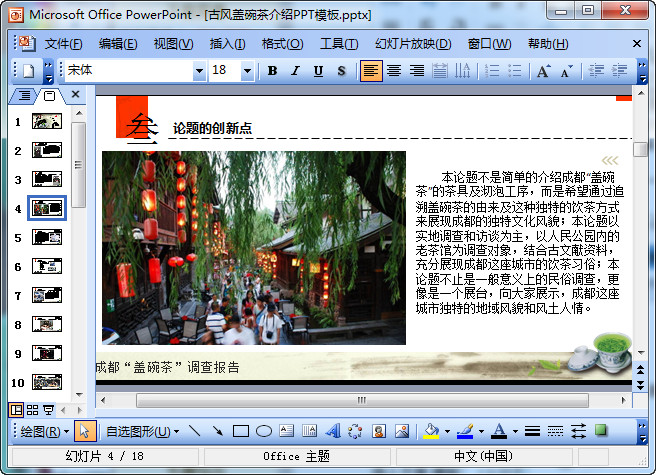Increase font size with large A icon
This screenshot has height=475, width=656.
click(x=543, y=71)
